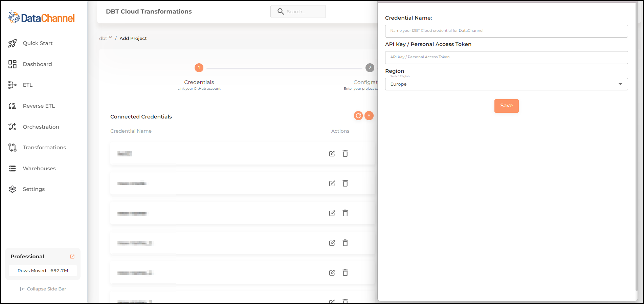Save the DBT Cloud credential

click(506, 106)
